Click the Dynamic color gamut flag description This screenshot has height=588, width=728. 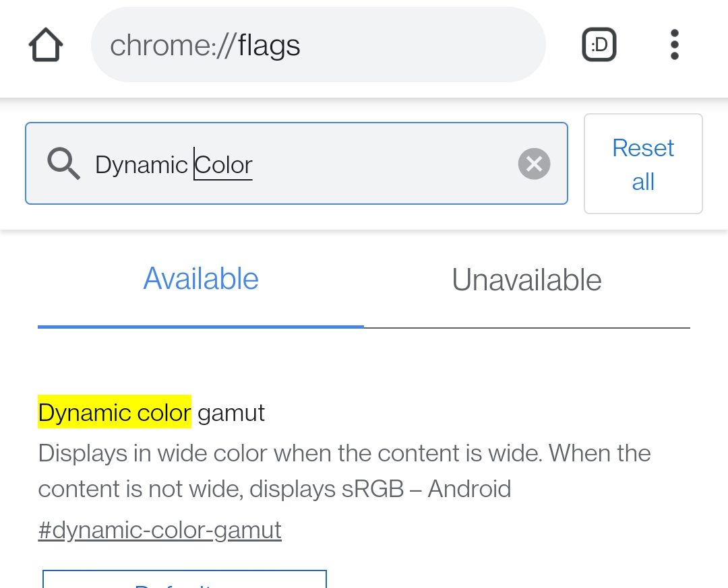point(344,471)
